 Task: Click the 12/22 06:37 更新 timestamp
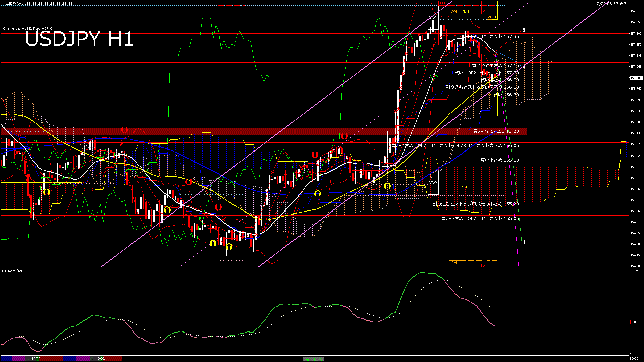610,4
